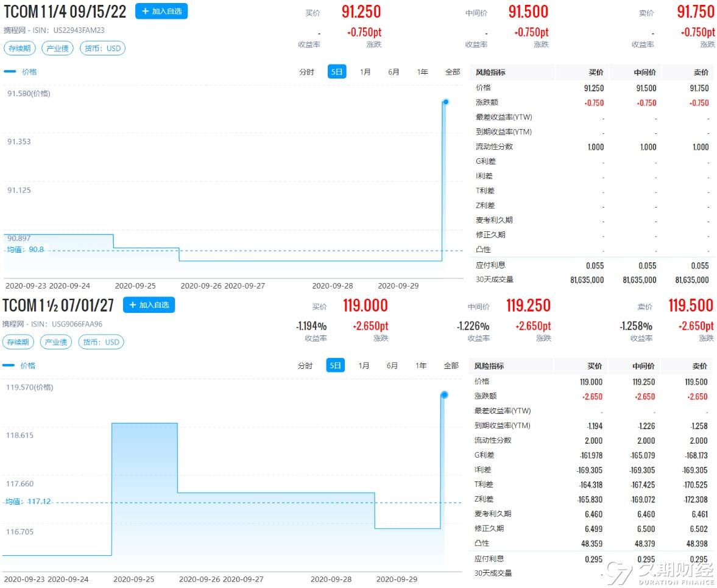Click 卖价 column header in lower table
The height and width of the screenshot is (588, 717).
tap(699, 366)
